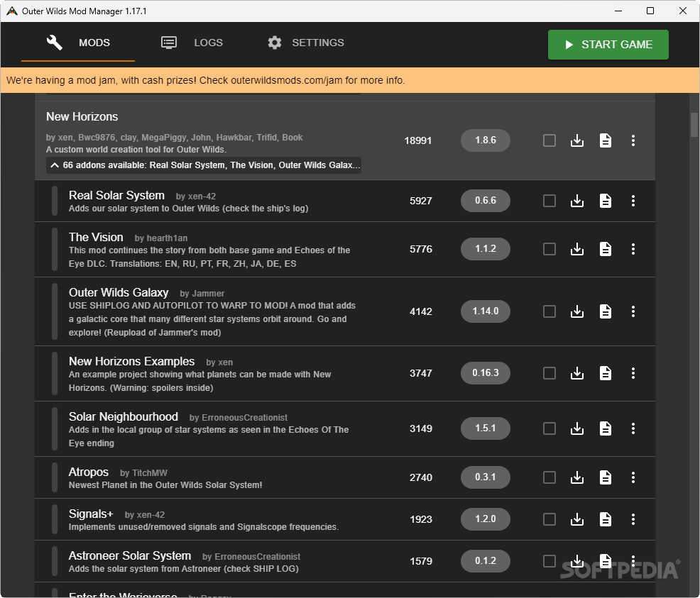
Task: Click the 1.2.0 version badge for Signals+
Action: coord(486,519)
